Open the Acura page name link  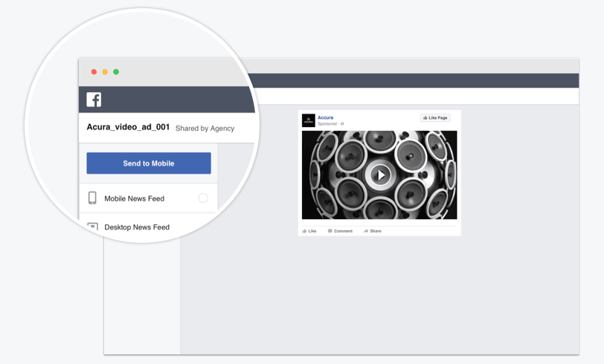(x=326, y=117)
